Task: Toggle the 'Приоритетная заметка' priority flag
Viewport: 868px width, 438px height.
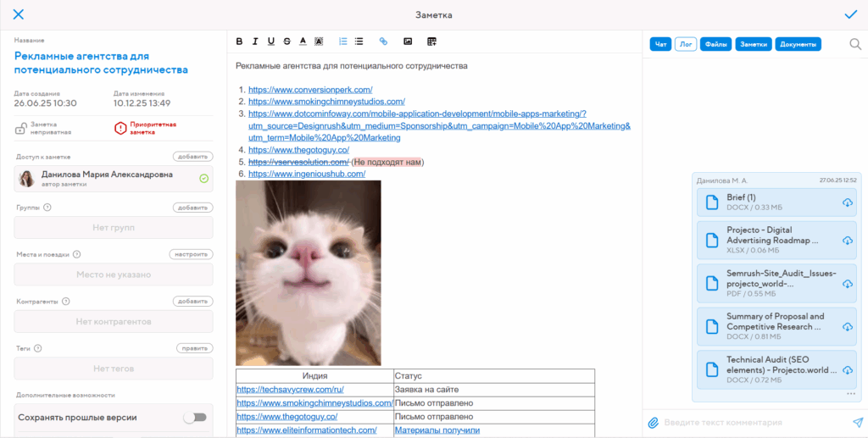Action: [120, 129]
